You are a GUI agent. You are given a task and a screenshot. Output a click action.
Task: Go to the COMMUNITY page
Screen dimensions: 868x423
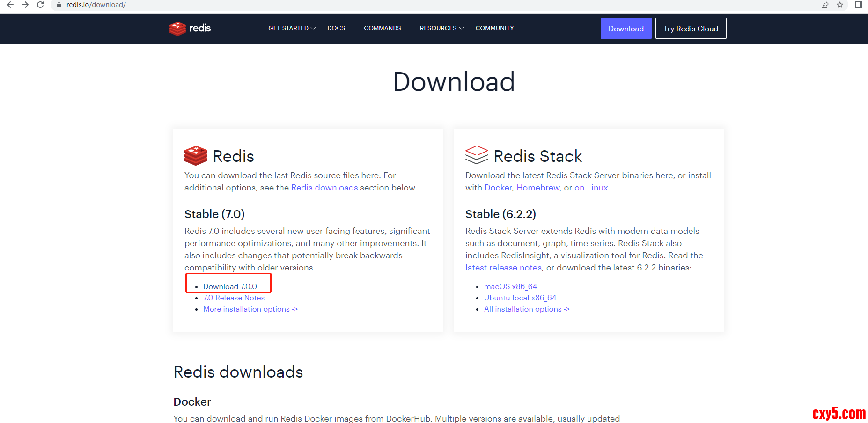(494, 29)
